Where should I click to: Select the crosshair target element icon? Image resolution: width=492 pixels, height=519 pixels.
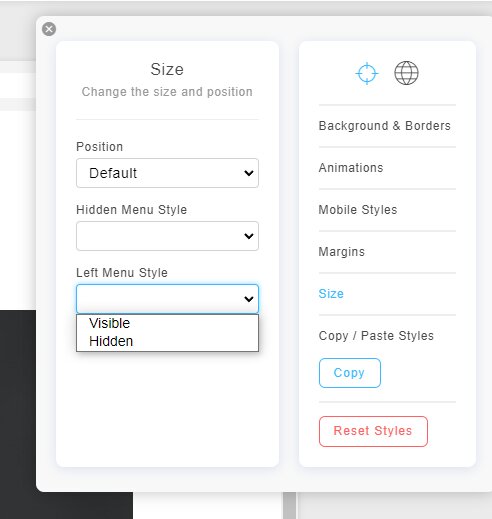pyautogui.click(x=367, y=73)
